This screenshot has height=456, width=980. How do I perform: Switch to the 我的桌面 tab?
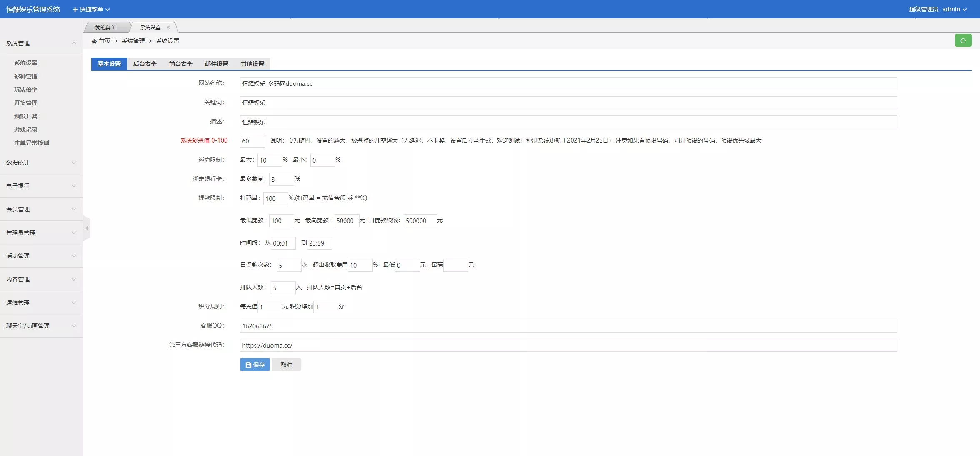point(105,27)
